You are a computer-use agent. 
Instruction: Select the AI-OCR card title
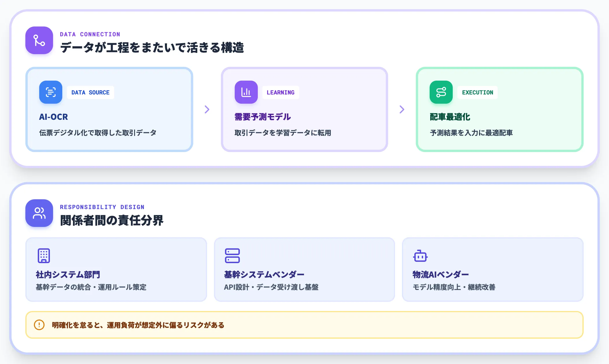[x=54, y=117]
